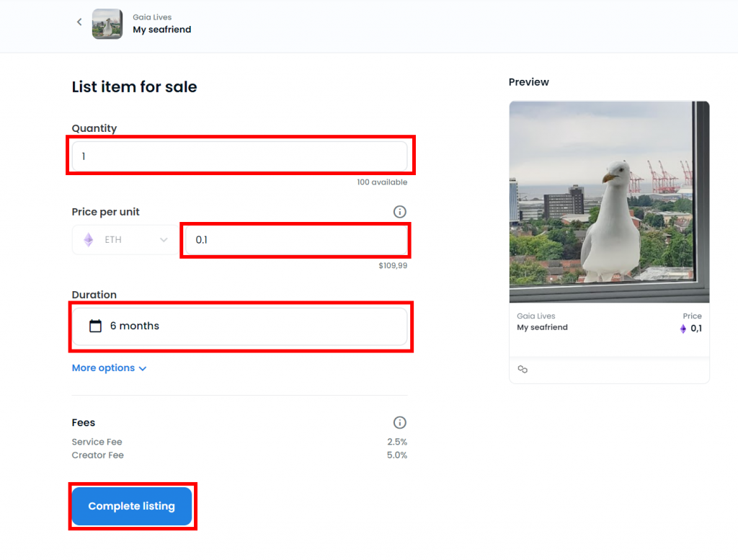Open the My seafriend header thumbnail
Viewport: 738px width, 560px height.
tap(107, 24)
